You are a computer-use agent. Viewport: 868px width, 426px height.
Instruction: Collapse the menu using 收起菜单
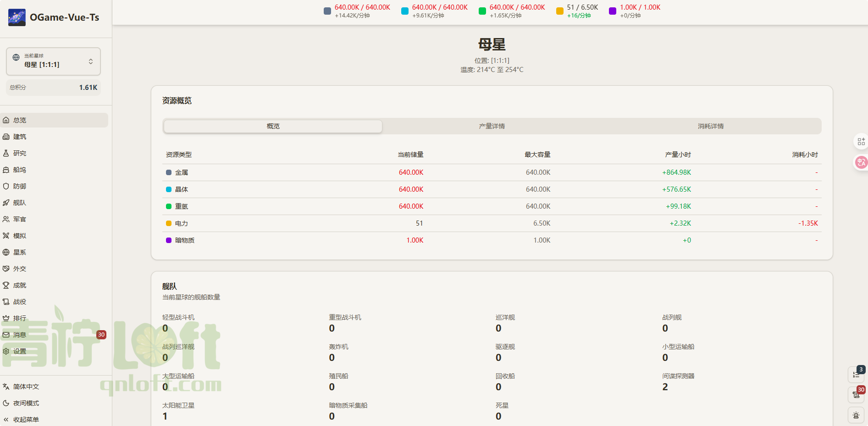coord(25,420)
